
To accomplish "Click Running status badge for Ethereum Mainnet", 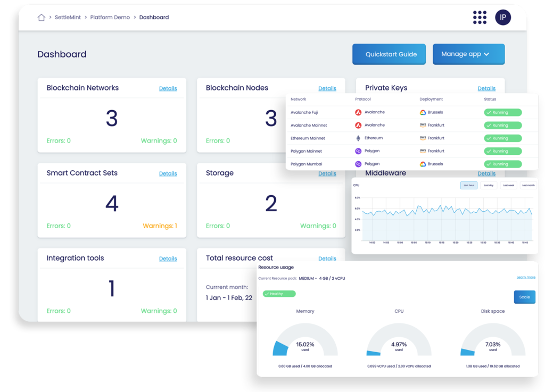I will coord(503,138).
